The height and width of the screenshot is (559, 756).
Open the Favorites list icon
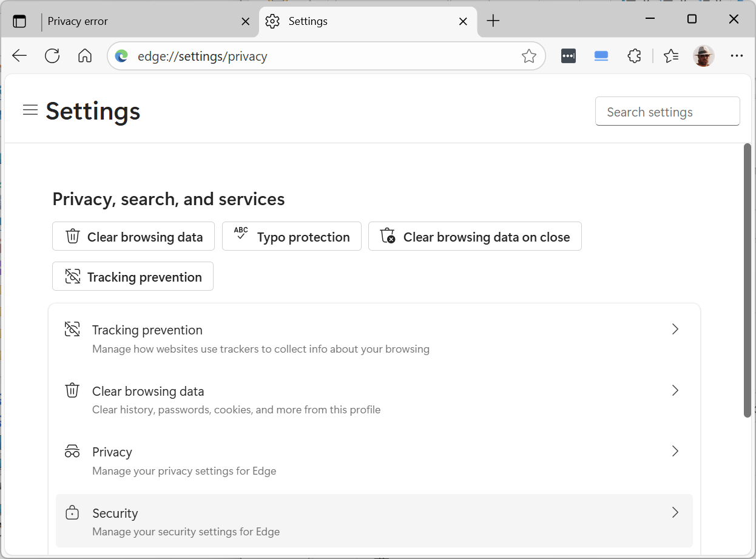(x=670, y=56)
